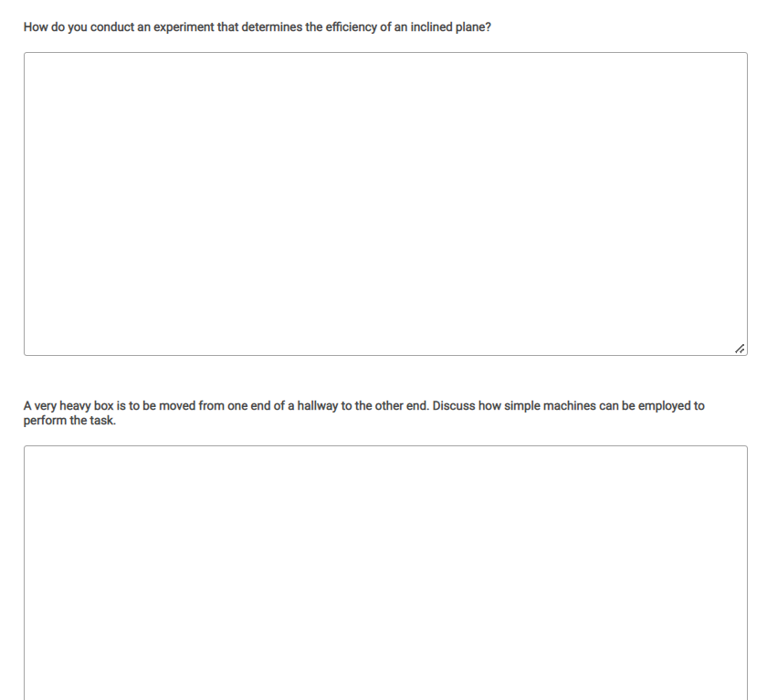Click the word 'moved' in the second question

coord(177,406)
